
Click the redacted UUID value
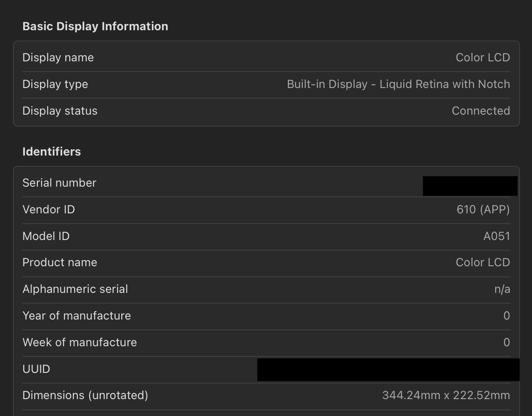tap(389, 369)
